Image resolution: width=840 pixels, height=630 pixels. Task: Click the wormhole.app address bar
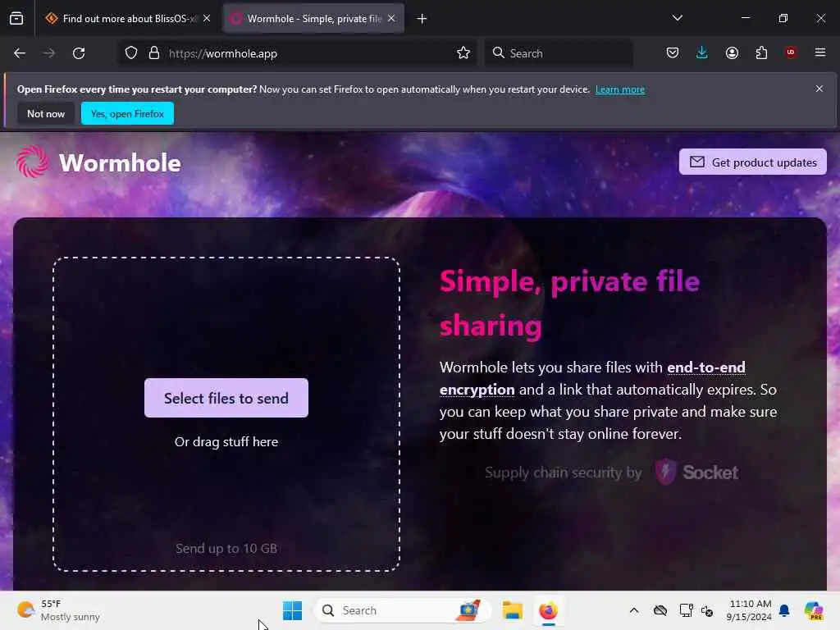[x=298, y=53]
